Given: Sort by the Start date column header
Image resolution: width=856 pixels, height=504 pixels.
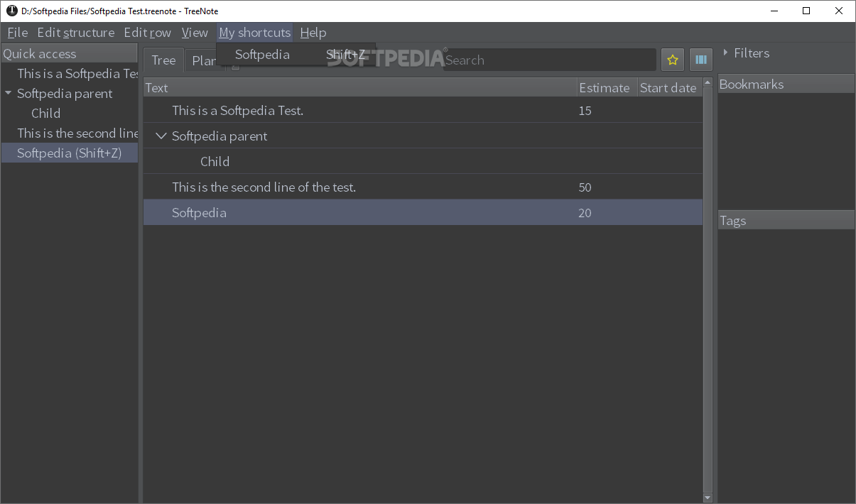Looking at the screenshot, I should (x=669, y=88).
